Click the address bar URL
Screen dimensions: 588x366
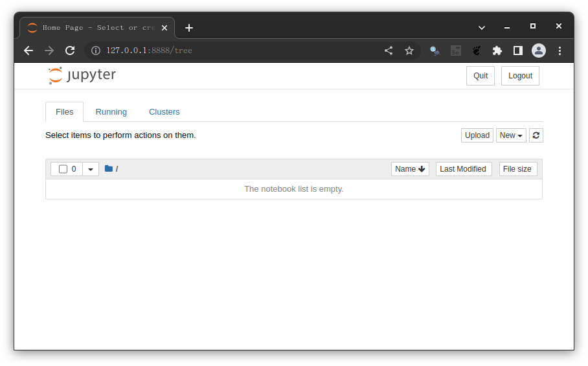pos(149,51)
